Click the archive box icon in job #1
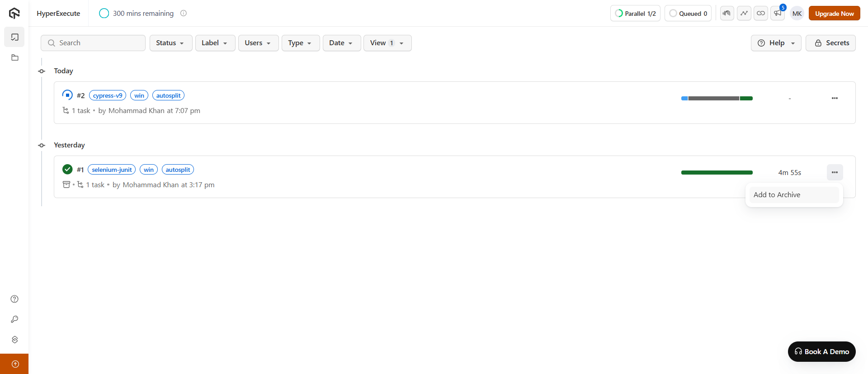The image size is (868, 374). pyautogui.click(x=66, y=185)
